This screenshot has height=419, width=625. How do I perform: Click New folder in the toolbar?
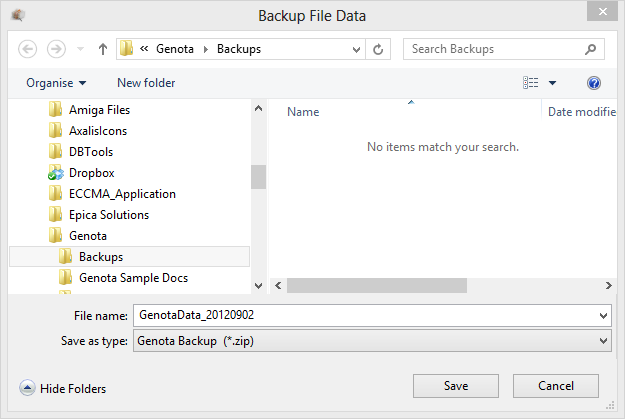[x=146, y=83]
